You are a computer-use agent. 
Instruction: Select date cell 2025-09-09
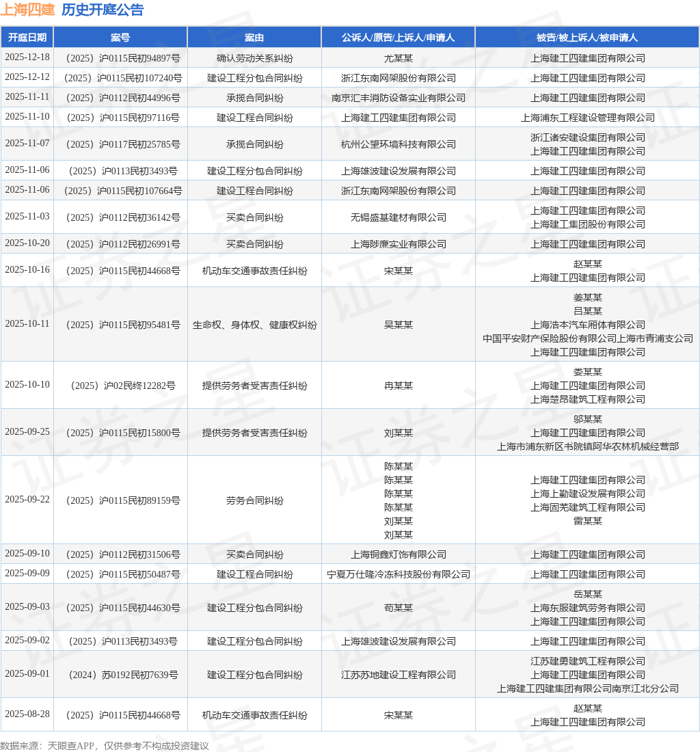tap(27, 573)
